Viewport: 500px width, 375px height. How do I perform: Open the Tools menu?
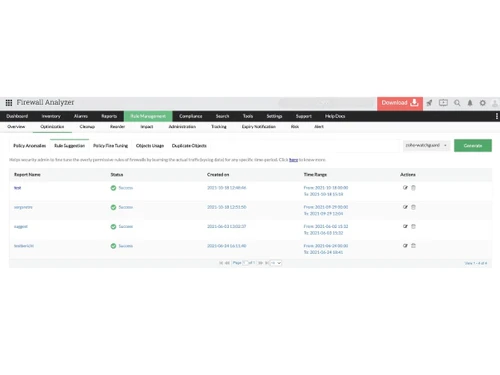click(x=248, y=116)
